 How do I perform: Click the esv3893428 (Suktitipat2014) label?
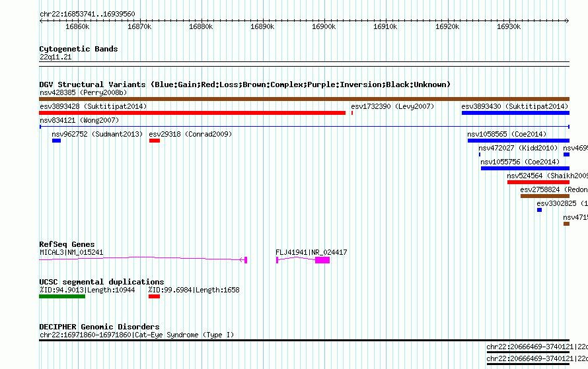[x=93, y=106]
